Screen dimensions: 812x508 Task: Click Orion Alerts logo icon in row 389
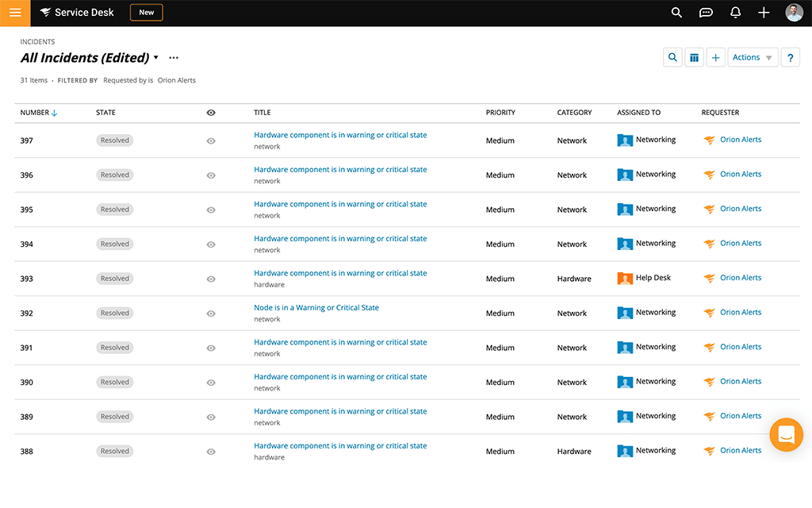point(709,416)
